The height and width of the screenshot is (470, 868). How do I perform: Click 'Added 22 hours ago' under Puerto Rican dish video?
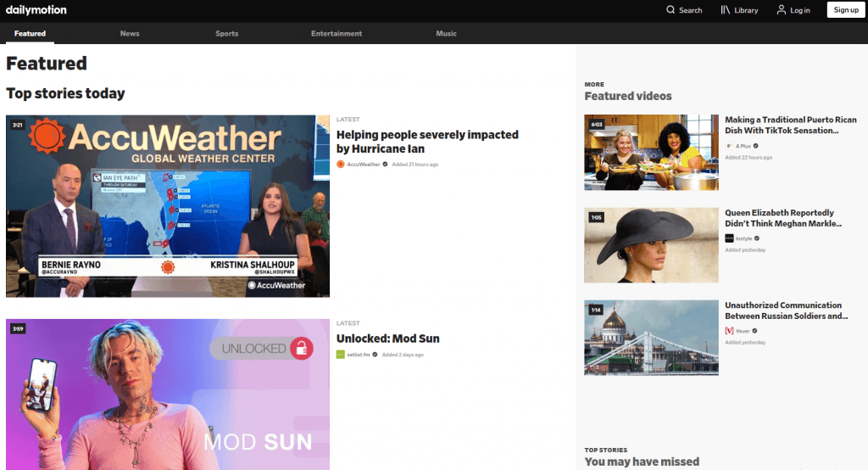pos(748,158)
